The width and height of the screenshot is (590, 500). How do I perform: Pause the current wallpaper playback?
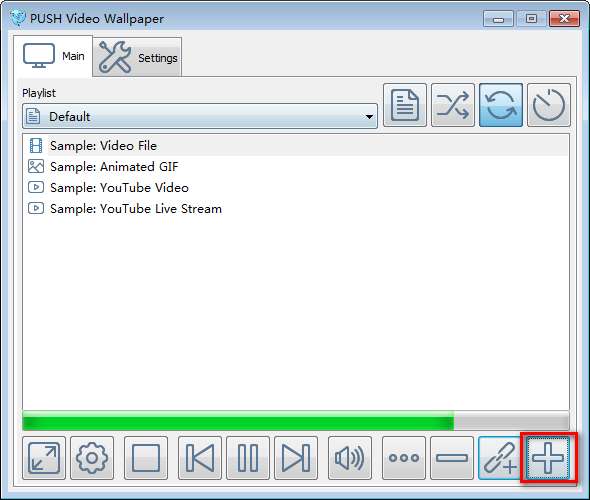pos(248,458)
